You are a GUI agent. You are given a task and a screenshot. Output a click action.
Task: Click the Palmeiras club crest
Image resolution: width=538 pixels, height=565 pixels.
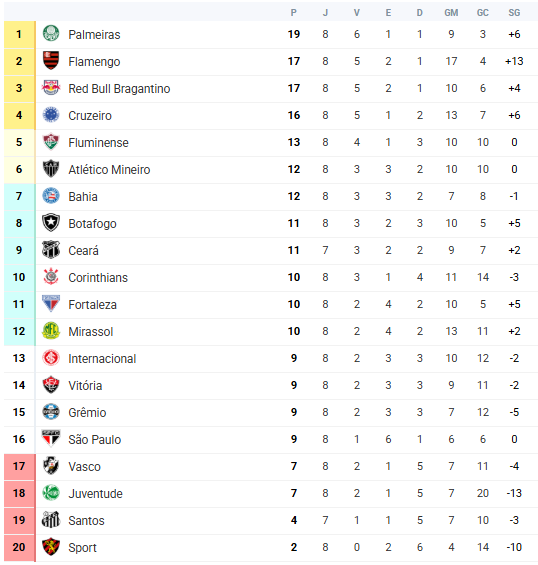coord(51,34)
